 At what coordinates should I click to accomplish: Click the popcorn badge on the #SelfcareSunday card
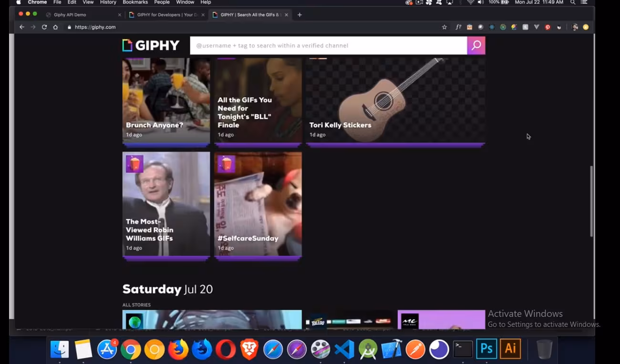coord(226,164)
